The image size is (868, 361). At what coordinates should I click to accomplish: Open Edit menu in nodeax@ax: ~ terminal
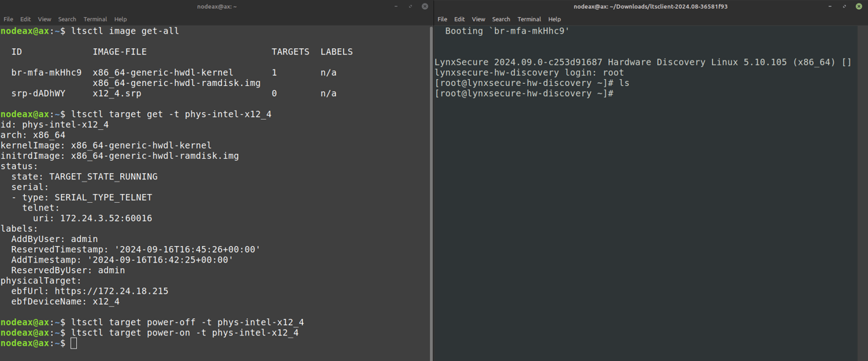click(x=25, y=19)
